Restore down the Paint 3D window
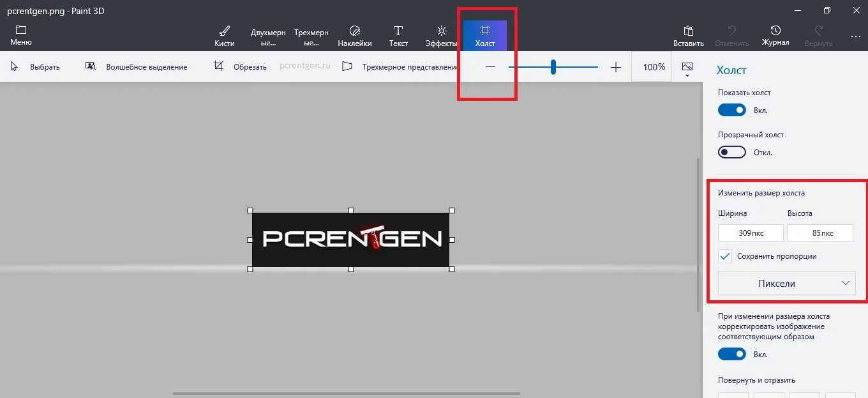868x398 pixels. click(827, 10)
